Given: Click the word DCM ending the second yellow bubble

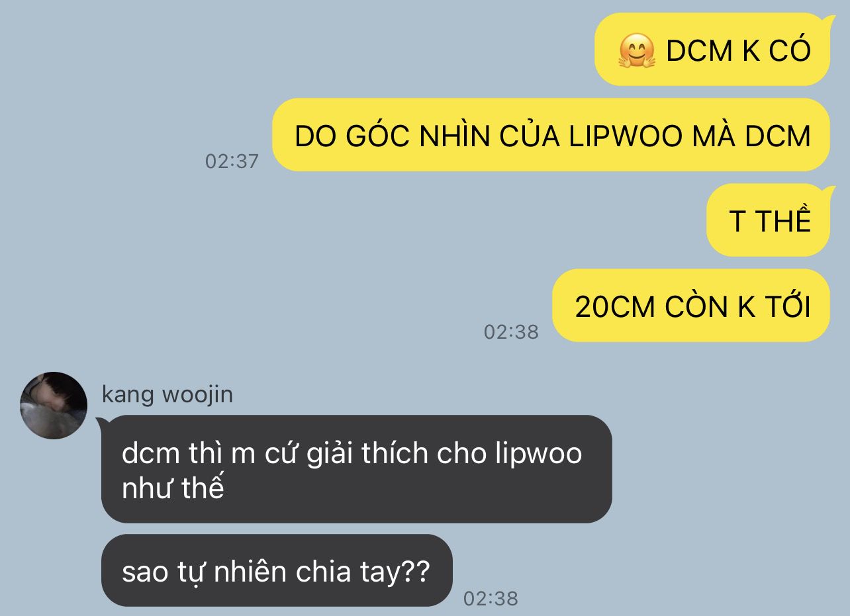Looking at the screenshot, I should (778, 136).
